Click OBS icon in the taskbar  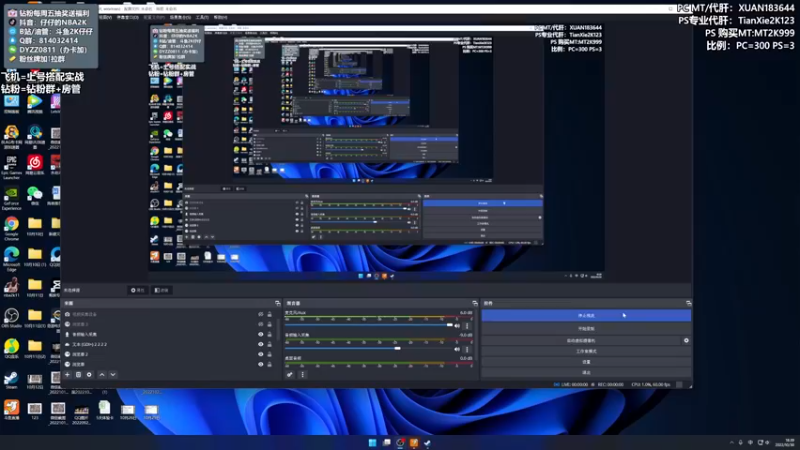coord(401,442)
